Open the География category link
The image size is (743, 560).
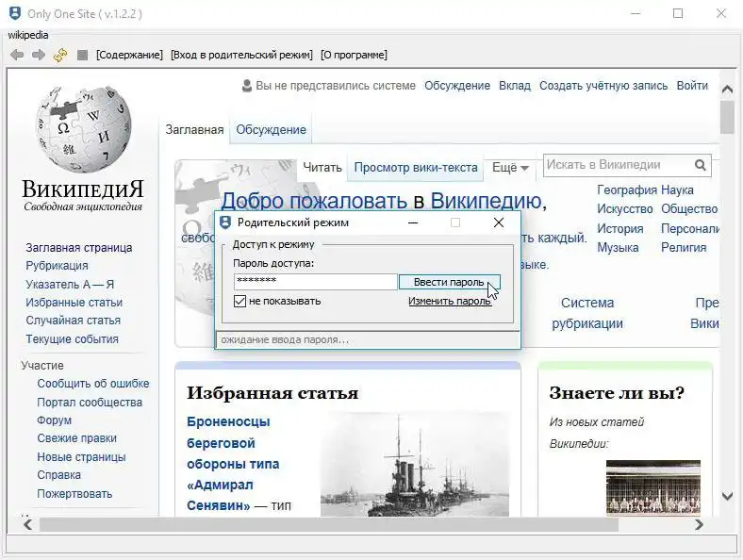(x=627, y=190)
